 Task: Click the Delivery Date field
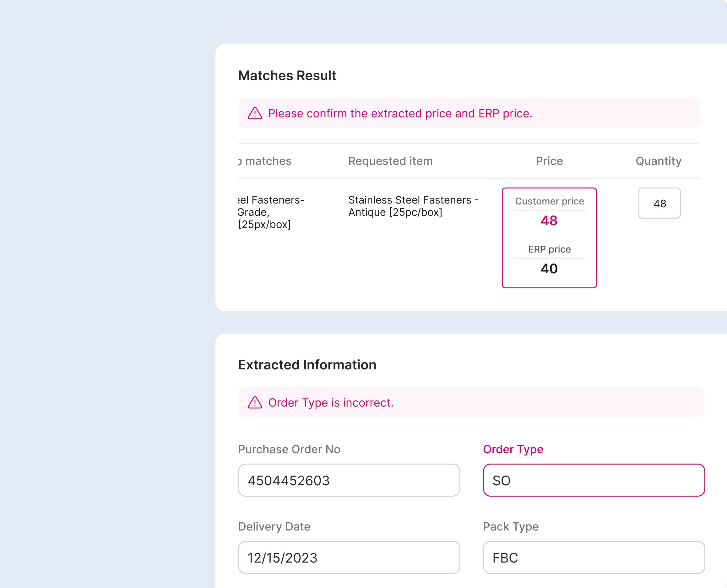coord(349,558)
